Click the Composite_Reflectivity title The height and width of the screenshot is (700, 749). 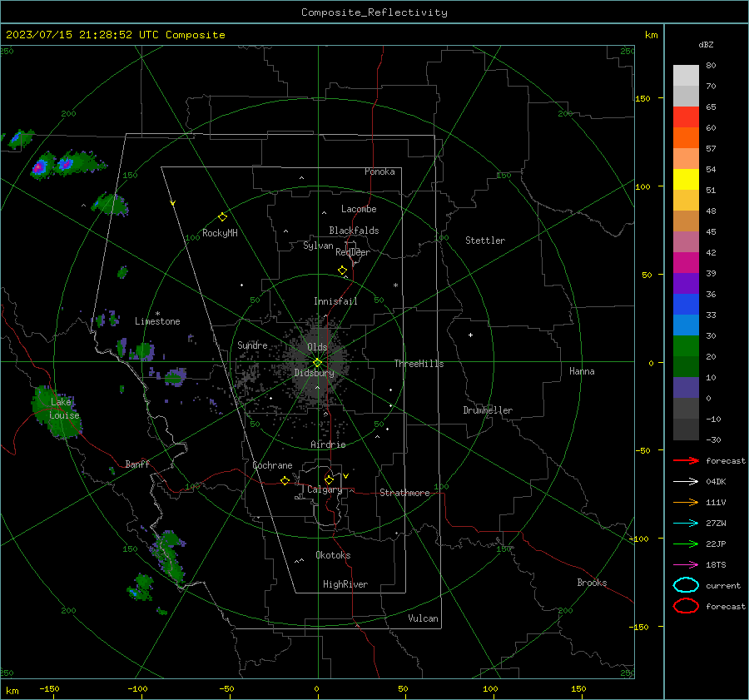click(374, 12)
